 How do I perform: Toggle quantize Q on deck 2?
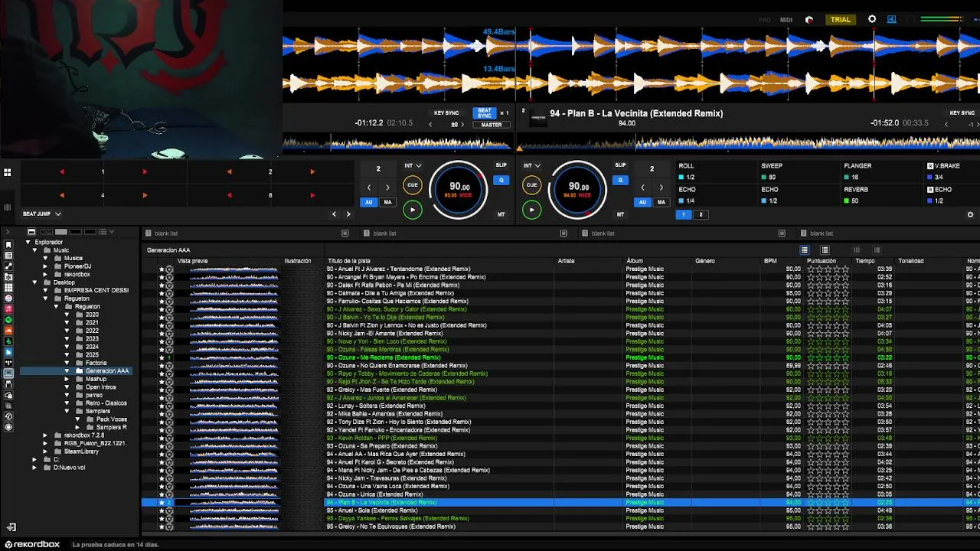click(x=620, y=181)
